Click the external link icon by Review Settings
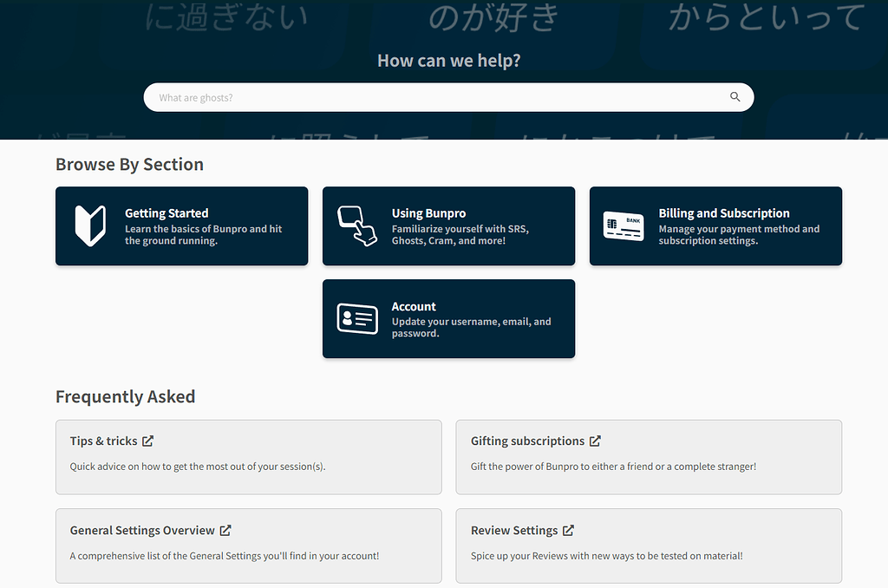This screenshot has width=888, height=588. [x=568, y=530]
